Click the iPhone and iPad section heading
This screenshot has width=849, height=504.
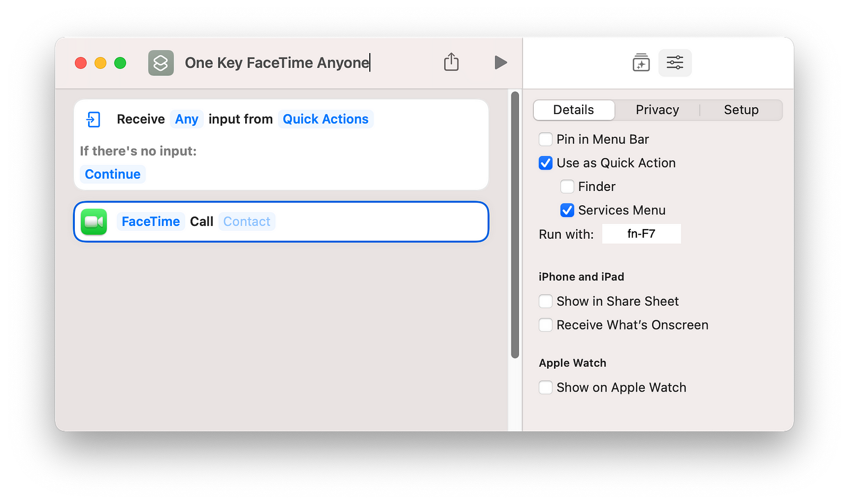click(582, 277)
